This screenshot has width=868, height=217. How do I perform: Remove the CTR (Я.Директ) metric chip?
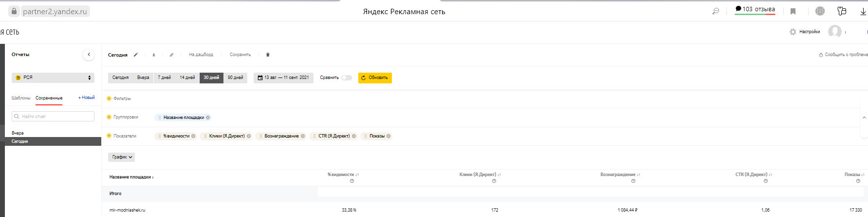(x=354, y=136)
